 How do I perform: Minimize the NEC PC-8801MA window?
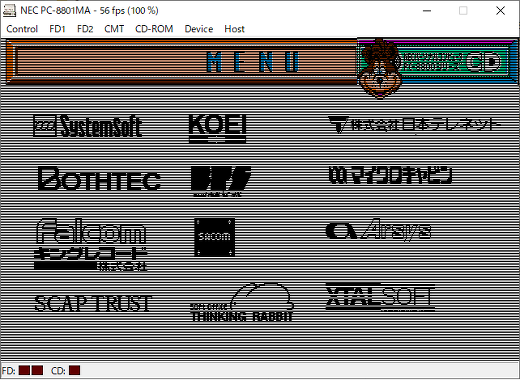427,11
